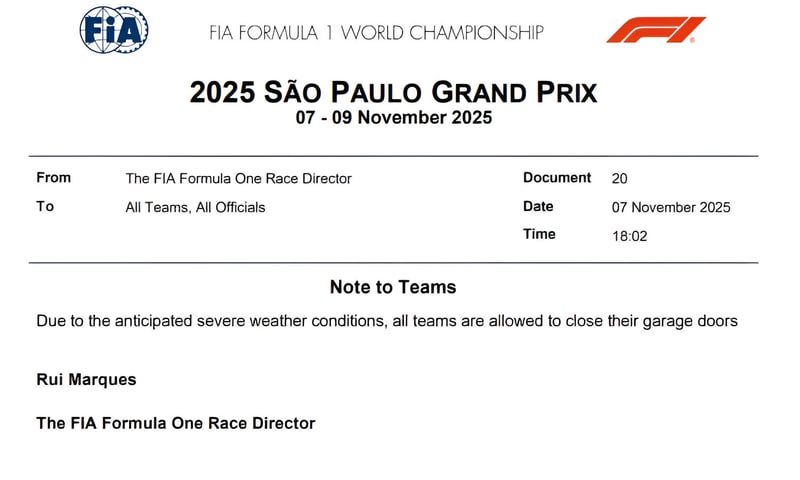Click the red F1 logo
Image resolution: width=800 pixels, height=480 pixels.
(655, 30)
